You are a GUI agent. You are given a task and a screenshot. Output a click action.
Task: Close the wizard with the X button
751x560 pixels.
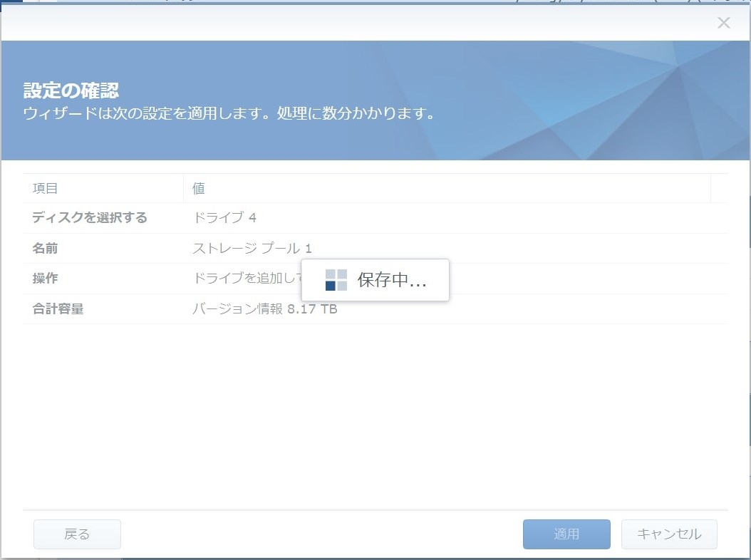pos(723,23)
